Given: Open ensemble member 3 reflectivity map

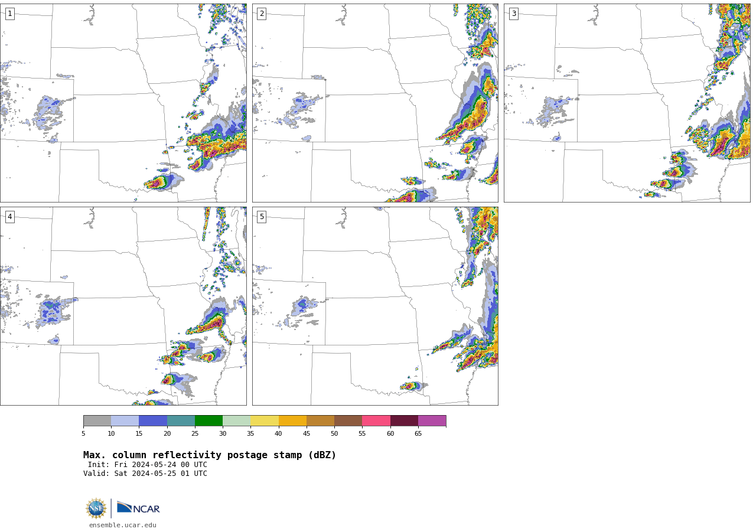Looking at the screenshot, I should pos(627,103).
